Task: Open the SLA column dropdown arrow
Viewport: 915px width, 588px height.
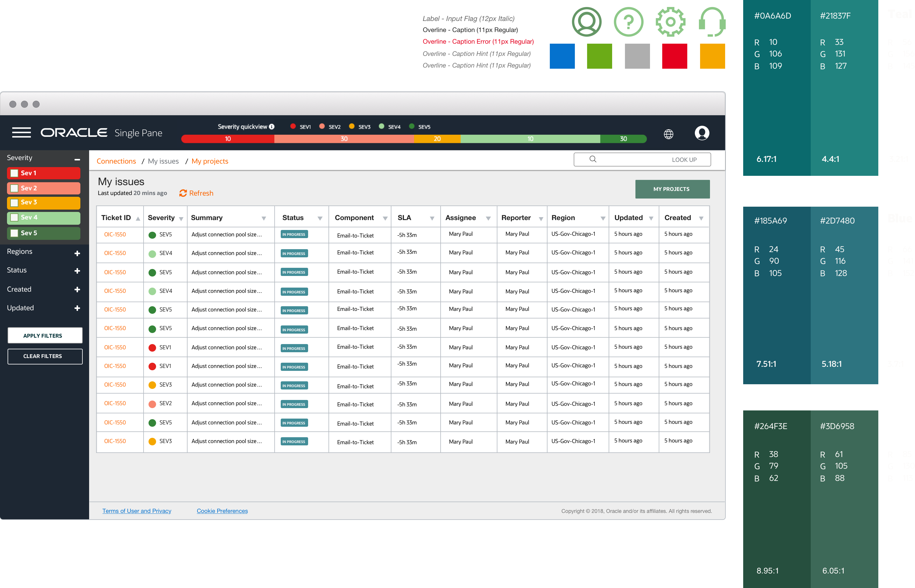Action: (x=432, y=218)
